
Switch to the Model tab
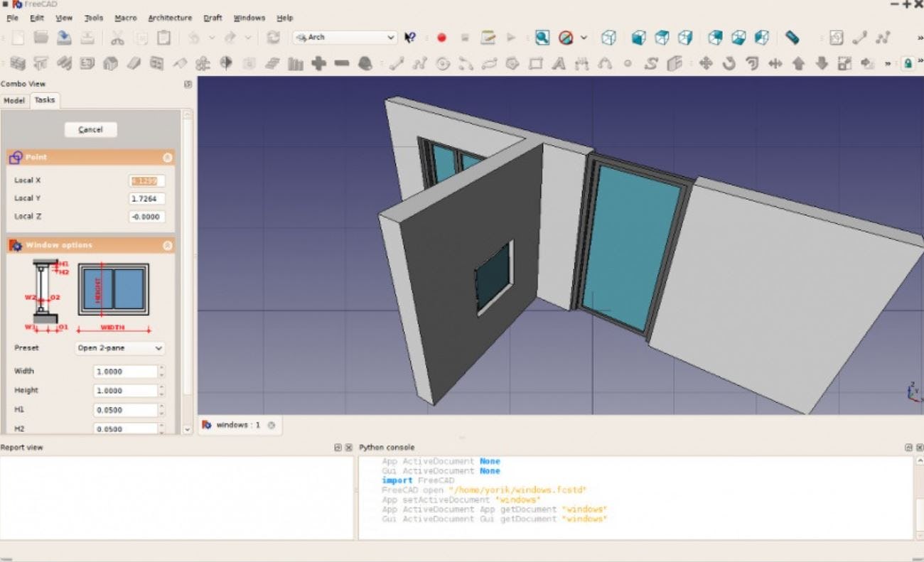(14, 100)
